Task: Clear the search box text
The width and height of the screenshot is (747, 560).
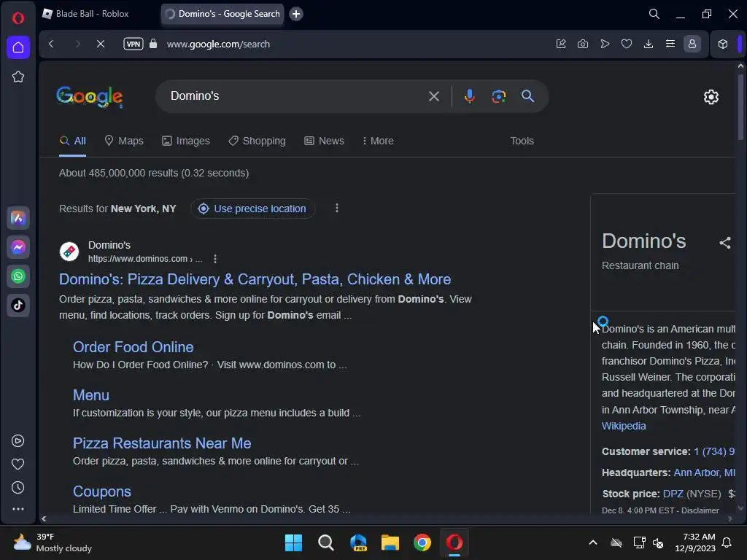Action: [x=433, y=96]
